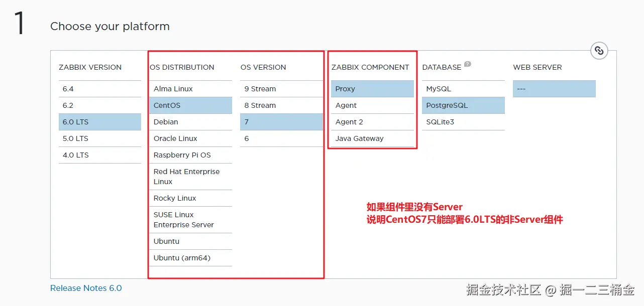Viewport: 644px width, 306px height.
Task: Select the Agent component
Action: tap(373, 105)
